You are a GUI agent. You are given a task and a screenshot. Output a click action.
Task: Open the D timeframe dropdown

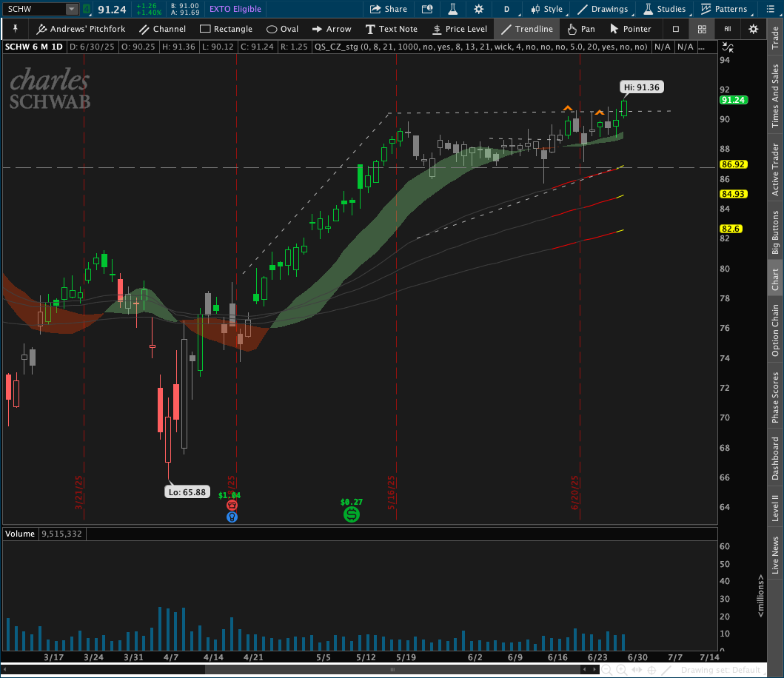(507, 9)
